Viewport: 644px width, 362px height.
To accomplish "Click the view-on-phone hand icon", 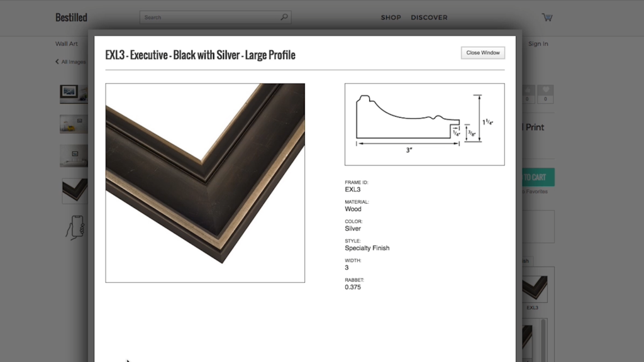I will [x=75, y=227].
